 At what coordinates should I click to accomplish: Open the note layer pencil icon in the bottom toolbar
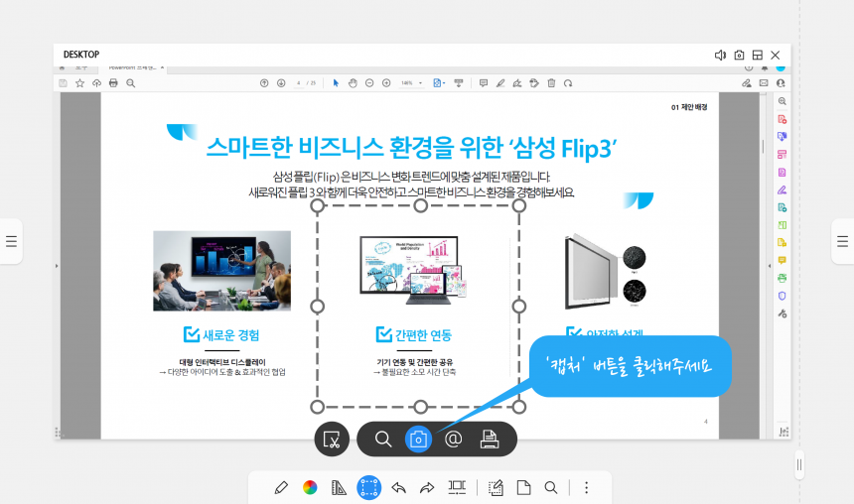tap(496, 487)
